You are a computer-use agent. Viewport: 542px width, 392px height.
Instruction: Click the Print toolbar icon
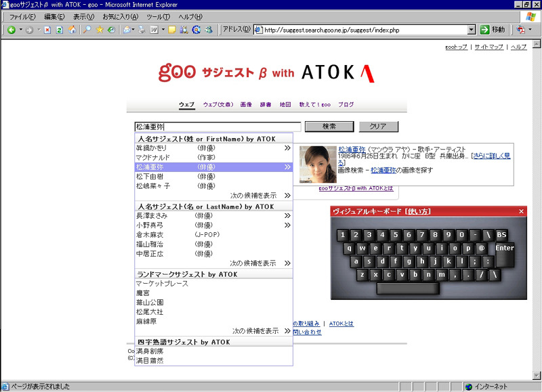pyautogui.click(x=142, y=30)
